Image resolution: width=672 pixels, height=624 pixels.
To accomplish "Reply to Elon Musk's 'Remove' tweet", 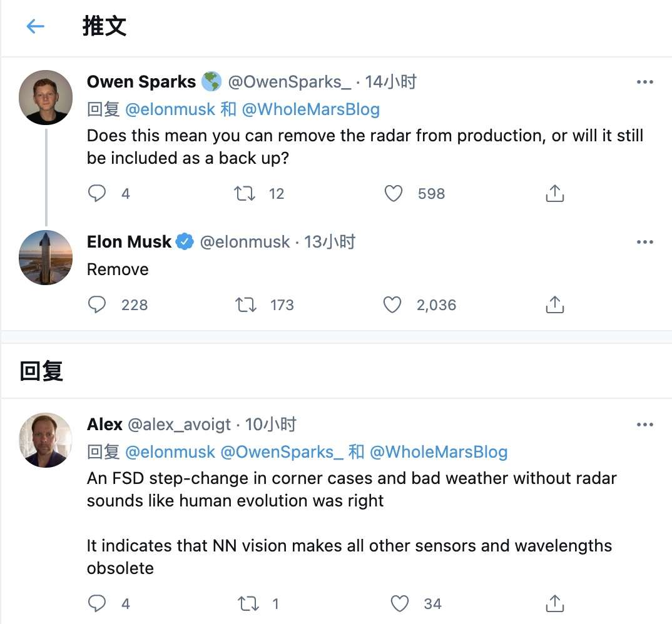I will [x=97, y=305].
